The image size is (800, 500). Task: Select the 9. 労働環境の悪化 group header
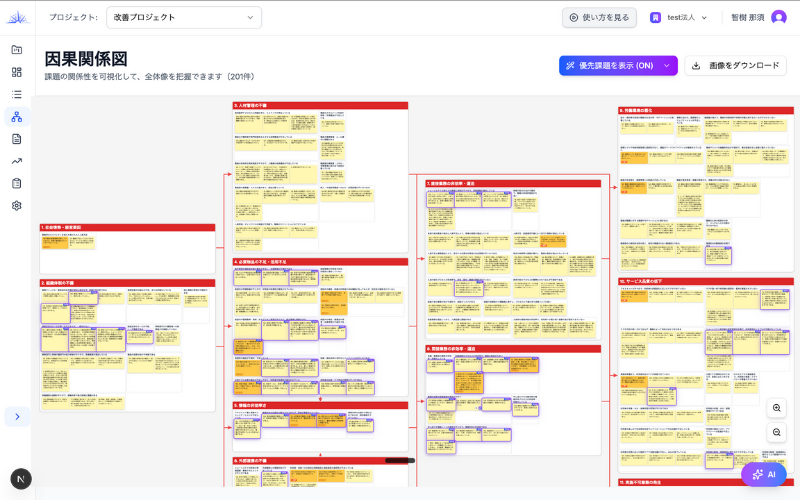coord(706,110)
